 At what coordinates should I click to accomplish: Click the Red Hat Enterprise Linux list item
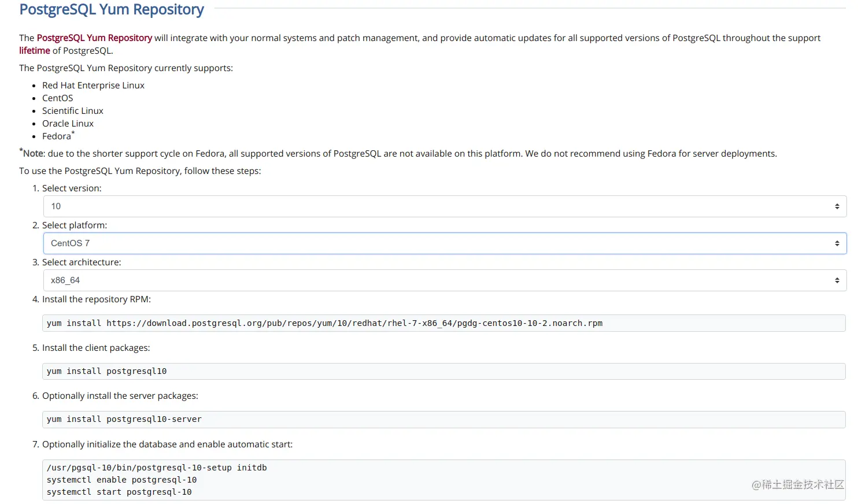[x=93, y=86]
